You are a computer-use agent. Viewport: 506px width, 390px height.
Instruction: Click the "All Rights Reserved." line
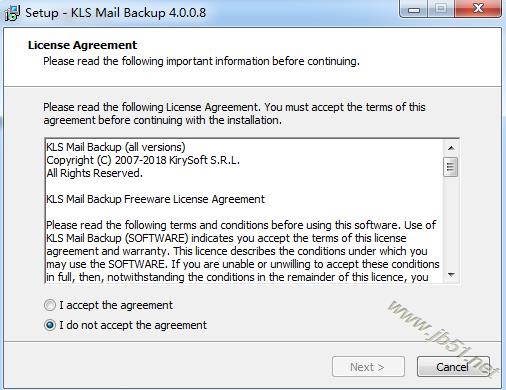tap(94, 173)
